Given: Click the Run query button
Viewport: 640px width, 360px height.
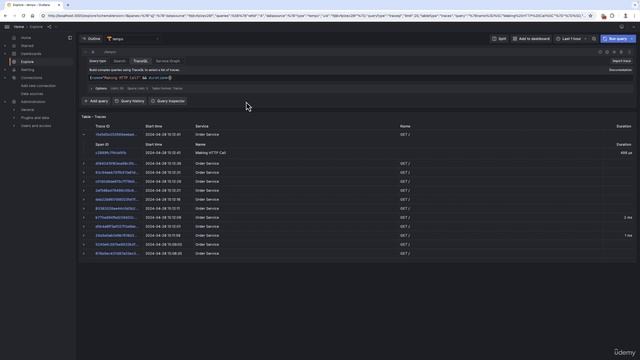Looking at the screenshot, I should [x=615, y=39].
